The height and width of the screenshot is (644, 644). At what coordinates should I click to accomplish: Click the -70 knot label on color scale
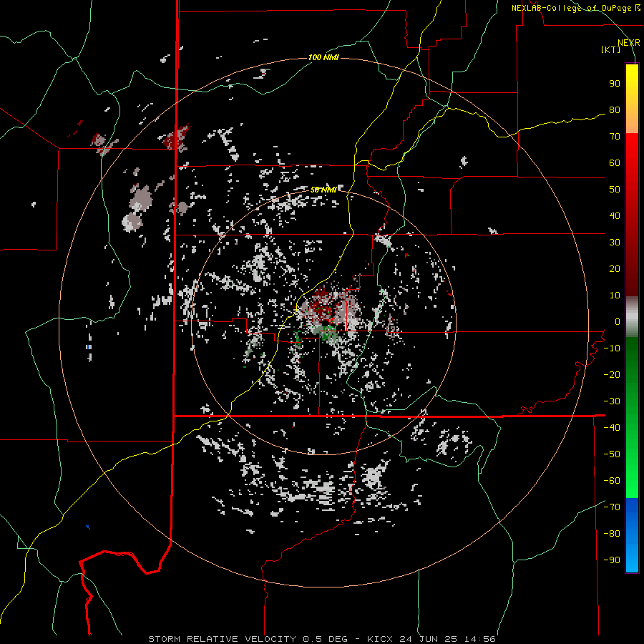click(x=612, y=507)
